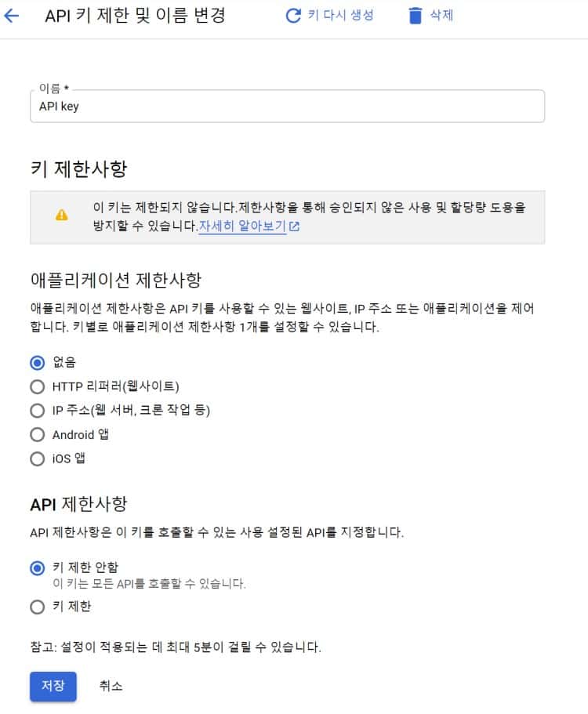Click the regenerate key refresh icon
588x714 pixels.
[293, 16]
